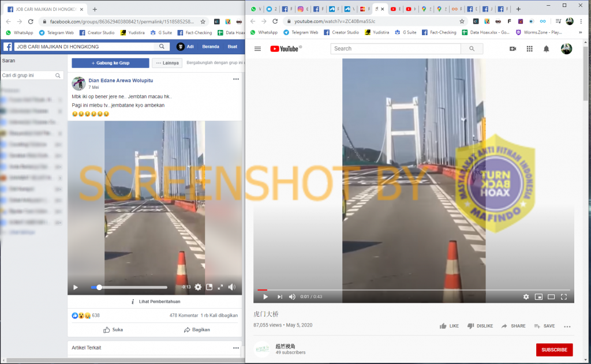Seek on the Facebook video progress bar
The image size is (591, 364).
coord(133,287)
